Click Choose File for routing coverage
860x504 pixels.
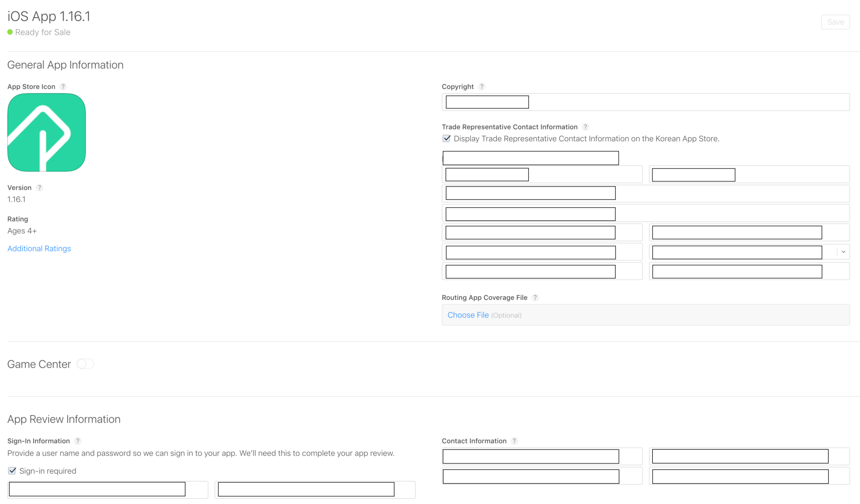[468, 315]
